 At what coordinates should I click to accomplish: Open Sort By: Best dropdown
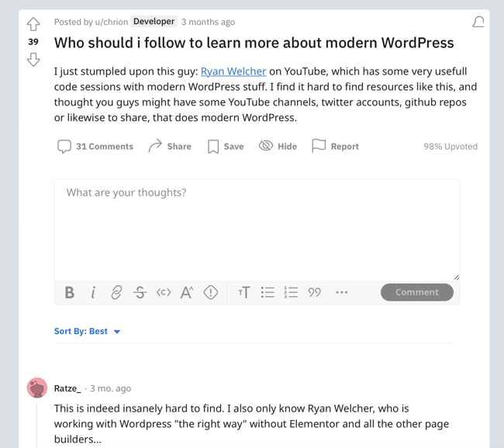[x=87, y=331]
